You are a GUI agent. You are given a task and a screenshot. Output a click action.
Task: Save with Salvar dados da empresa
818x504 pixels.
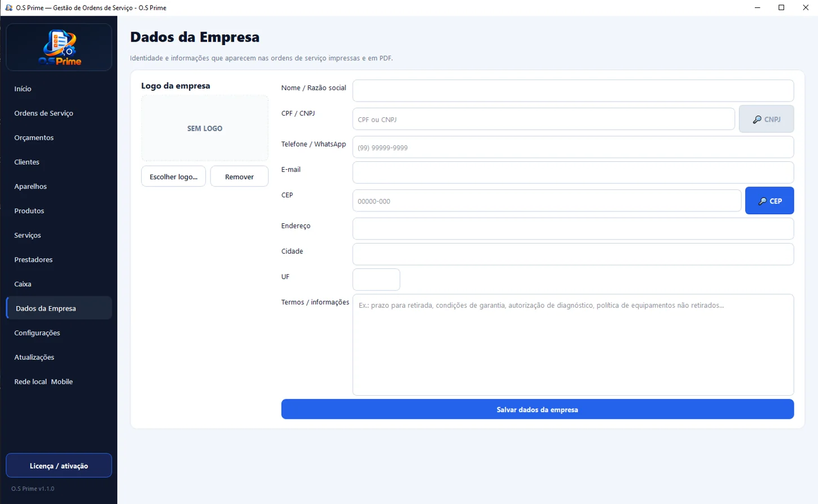538,409
